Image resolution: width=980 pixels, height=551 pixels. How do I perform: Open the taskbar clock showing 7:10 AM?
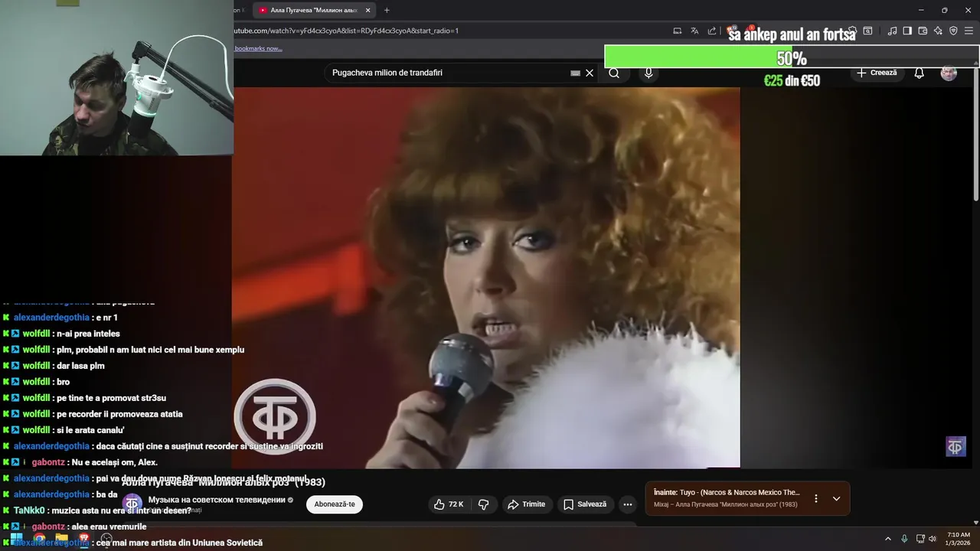tap(959, 539)
